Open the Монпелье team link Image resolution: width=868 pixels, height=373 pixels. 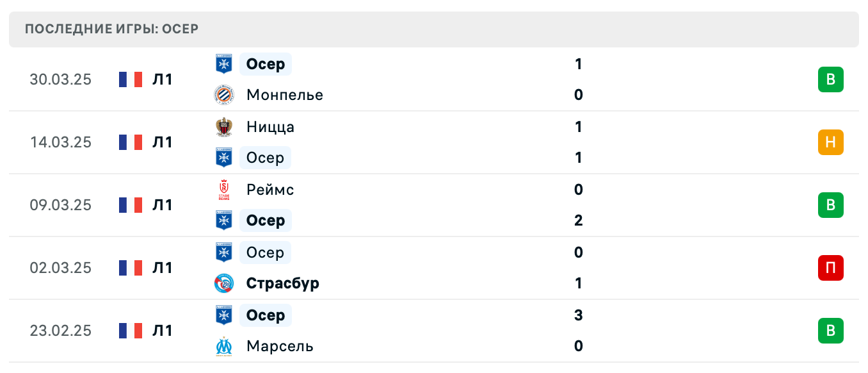click(284, 95)
